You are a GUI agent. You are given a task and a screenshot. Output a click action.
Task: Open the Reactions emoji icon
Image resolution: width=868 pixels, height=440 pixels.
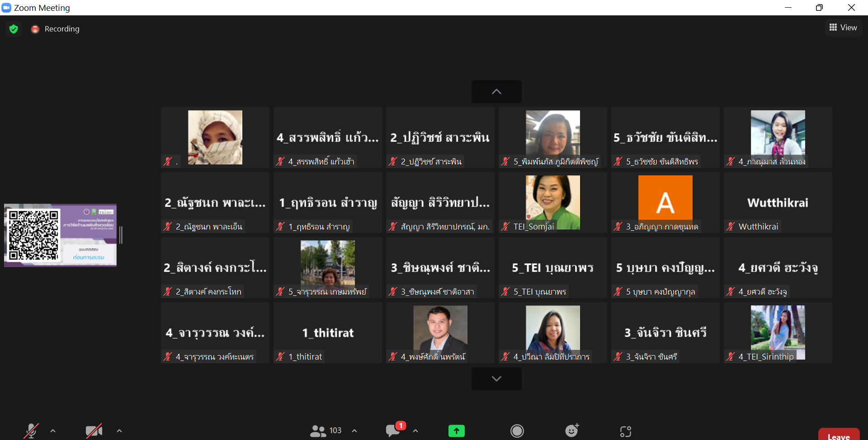pos(571,431)
